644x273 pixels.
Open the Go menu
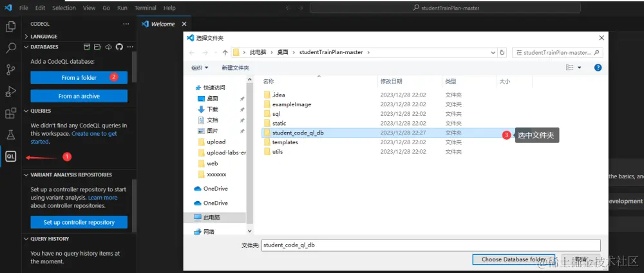[106, 8]
